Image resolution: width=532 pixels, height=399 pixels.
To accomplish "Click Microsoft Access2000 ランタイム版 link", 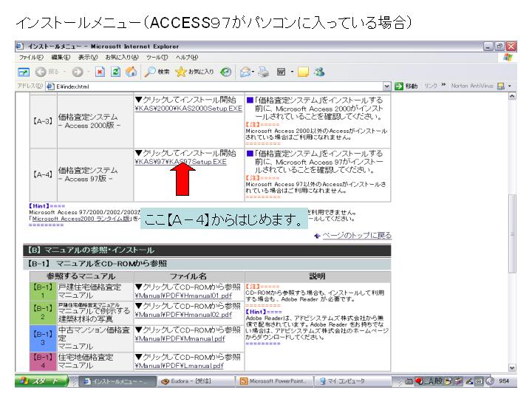I will click(81, 219).
